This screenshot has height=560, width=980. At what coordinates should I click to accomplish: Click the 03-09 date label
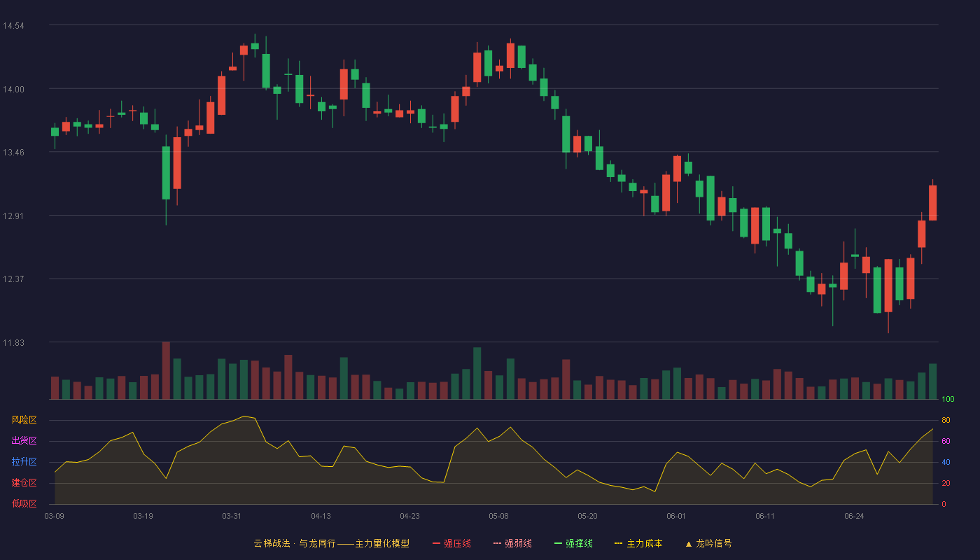[55, 516]
